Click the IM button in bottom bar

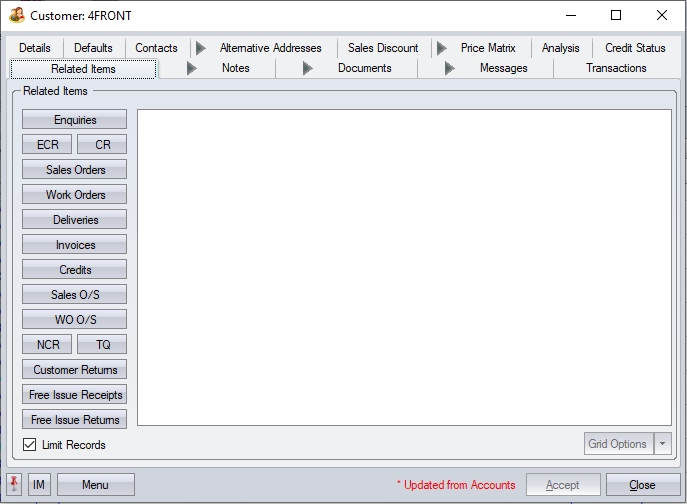(x=39, y=485)
